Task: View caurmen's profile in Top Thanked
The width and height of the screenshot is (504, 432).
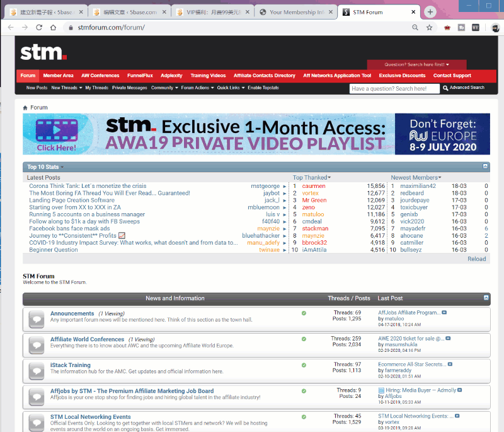Action: pos(314,186)
